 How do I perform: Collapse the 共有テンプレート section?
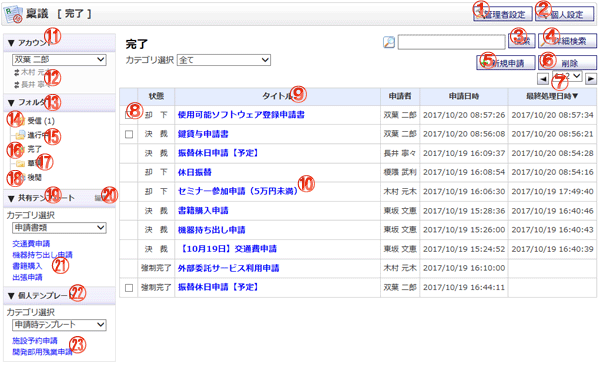point(11,198)
